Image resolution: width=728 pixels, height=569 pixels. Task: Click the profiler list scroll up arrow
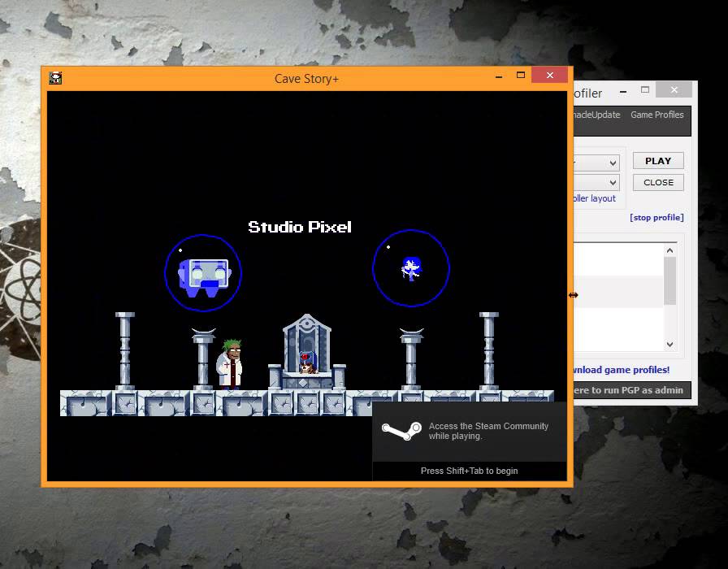(669, 250)
